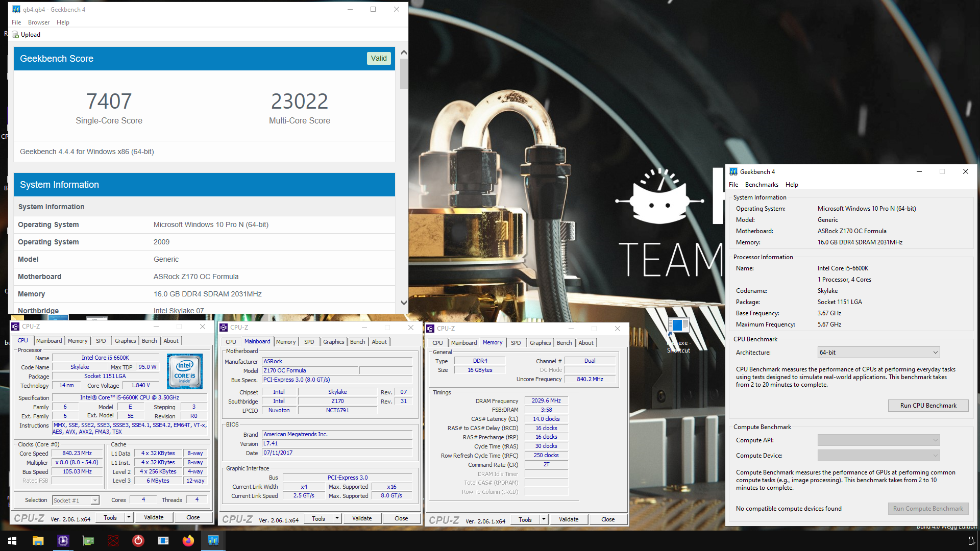
Task: Open the blue window icon on the taskbar
Action: tap(163, 541)
